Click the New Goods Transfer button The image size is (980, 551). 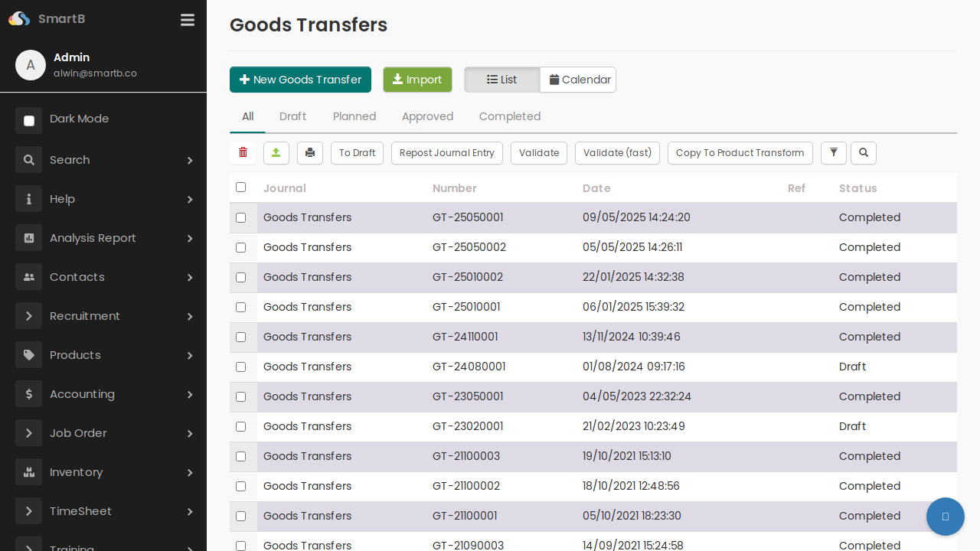pos(300,80)
